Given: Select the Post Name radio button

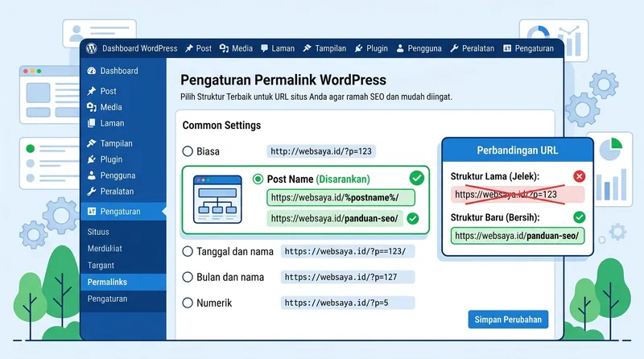Looking at the screenshot, I should 258,179.
